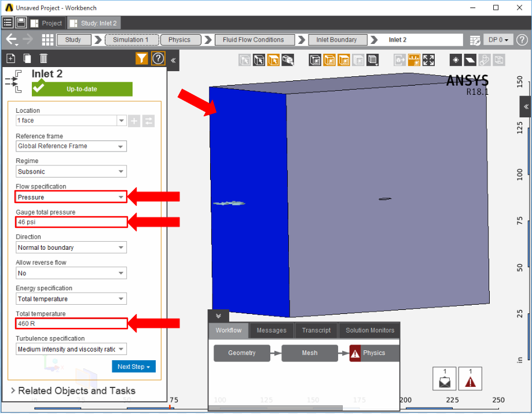Viewport: 532px width, 414px height.
Task: Toggle the orange ruler display icon
Action: point(414,60)
